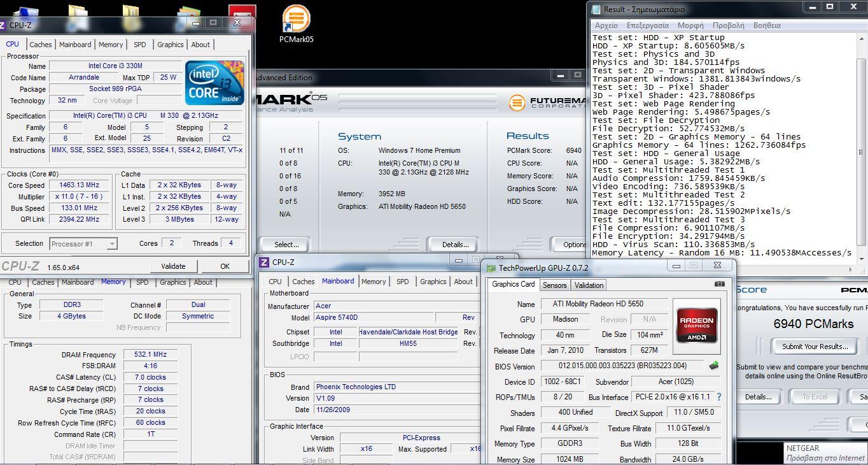Select Memory tab in CPU-Z mainboard window
The image size is (868, 465).
pos(374,282)
